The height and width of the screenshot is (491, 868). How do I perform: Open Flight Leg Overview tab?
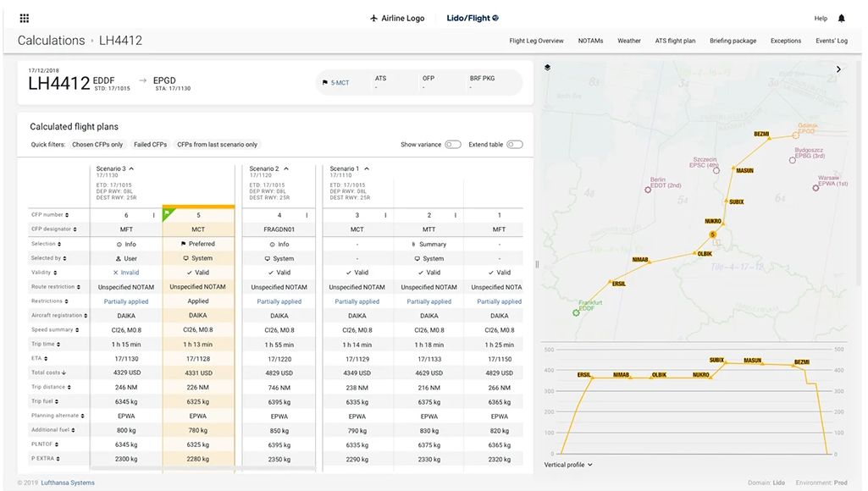(x=536, y=41)
